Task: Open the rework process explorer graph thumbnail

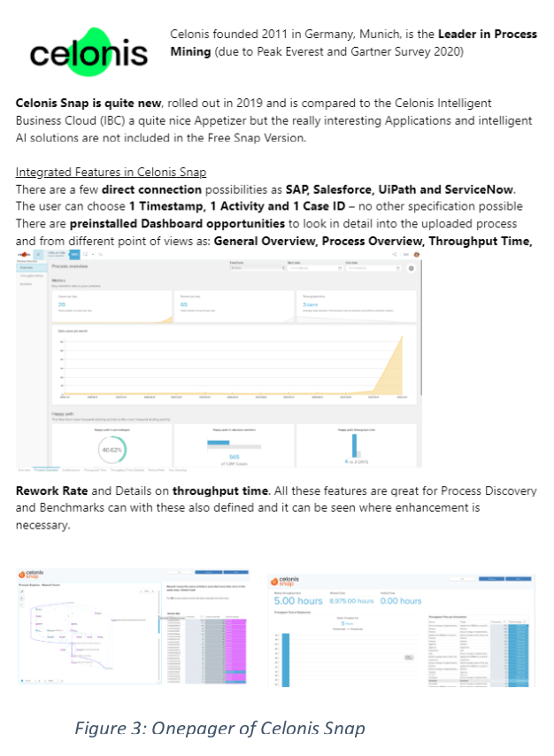Action: tap(89, 633)
